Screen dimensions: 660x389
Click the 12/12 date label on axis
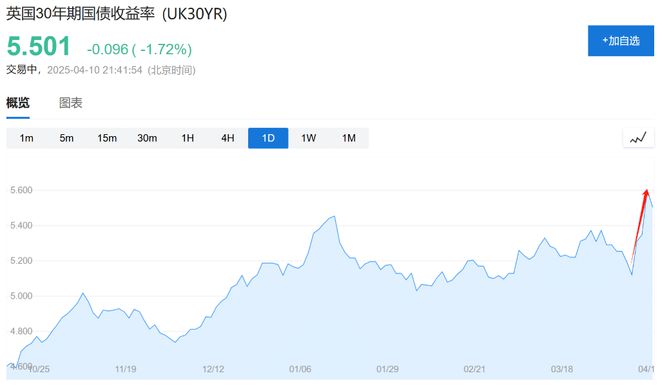click(213, 369)
